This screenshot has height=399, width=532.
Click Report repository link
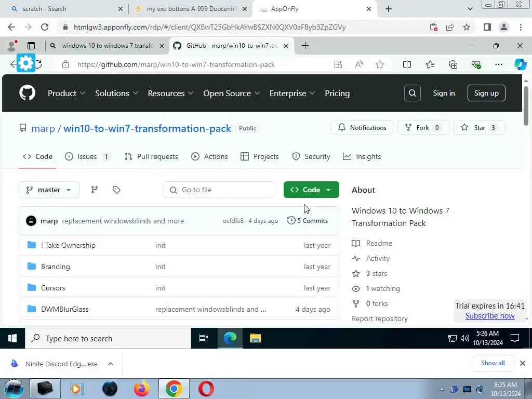point(380,318)
